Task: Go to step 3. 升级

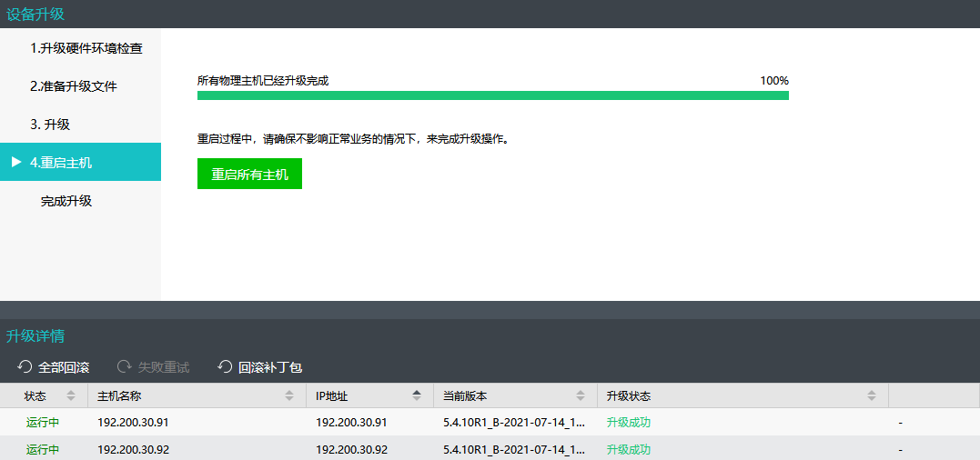Action: point(50,125)
